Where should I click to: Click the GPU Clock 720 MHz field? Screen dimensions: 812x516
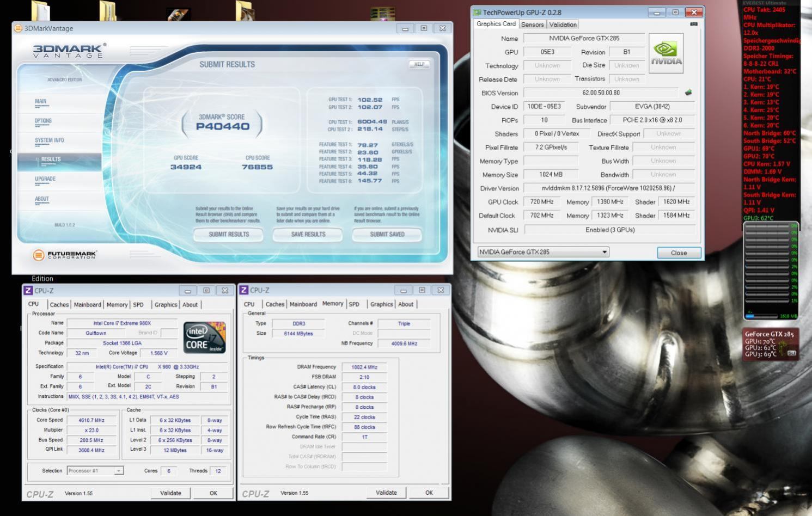coord(542,202)
